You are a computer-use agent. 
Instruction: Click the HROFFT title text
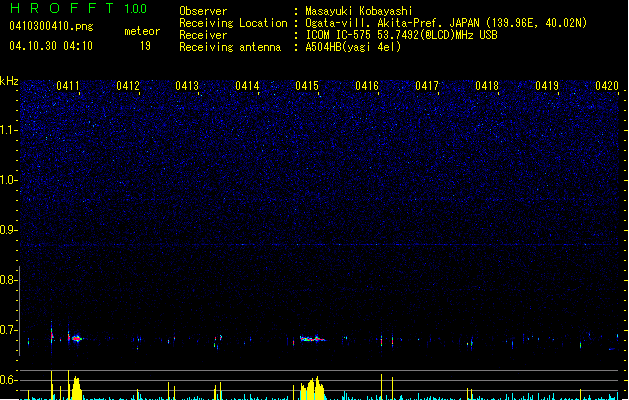(x=57, y=9)
